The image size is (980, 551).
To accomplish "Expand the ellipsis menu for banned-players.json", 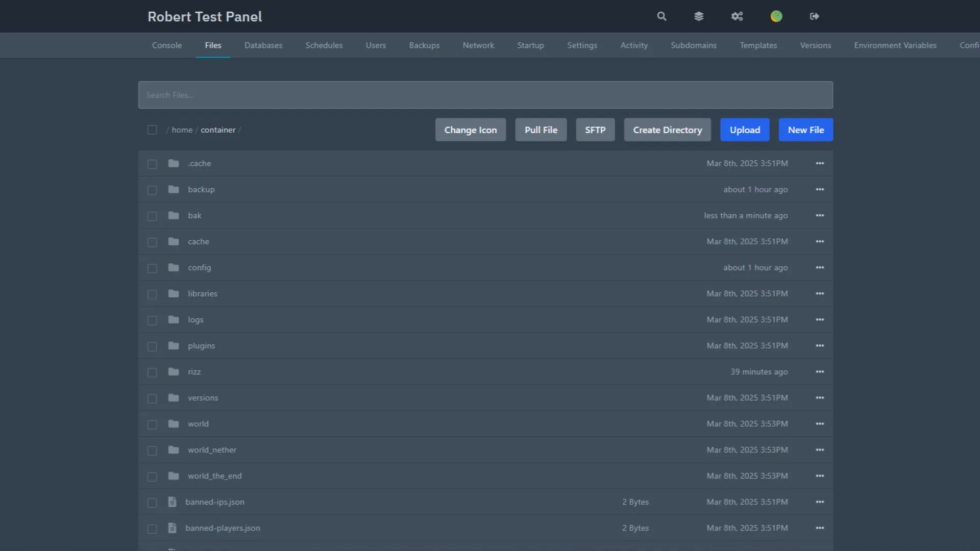I will pyautogui.click(x=820, y=528).
